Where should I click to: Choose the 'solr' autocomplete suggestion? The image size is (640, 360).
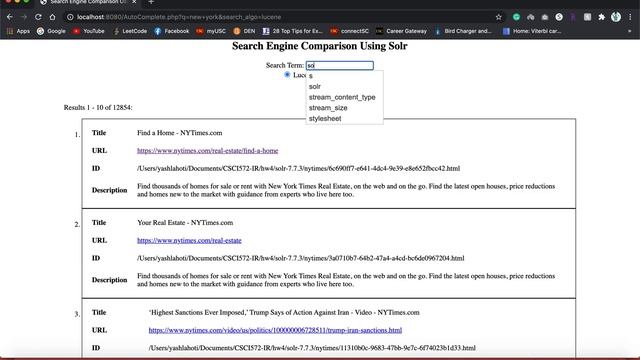click(344, 87)
